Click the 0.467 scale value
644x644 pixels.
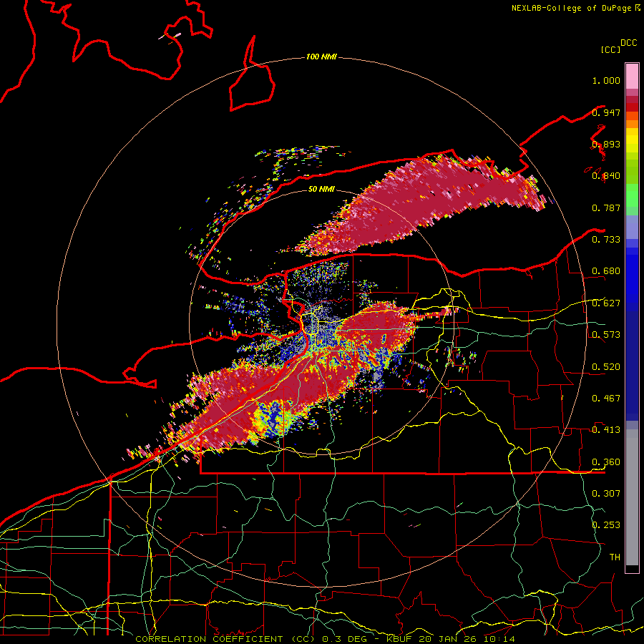606,399
